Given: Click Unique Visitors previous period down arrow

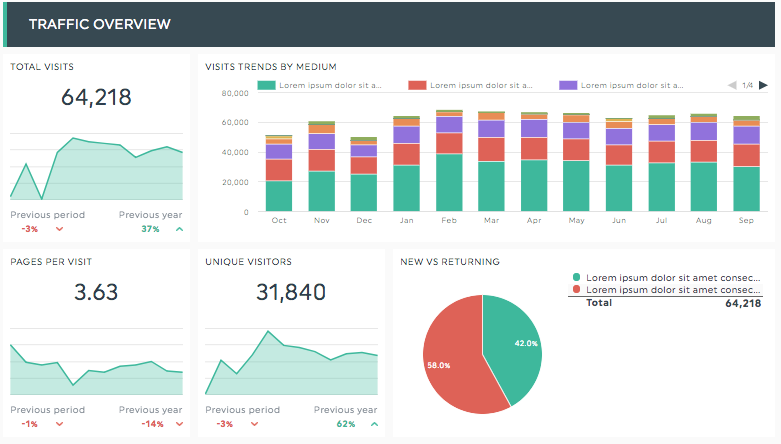Looking at the screenshot, I should tap(255, 424).
